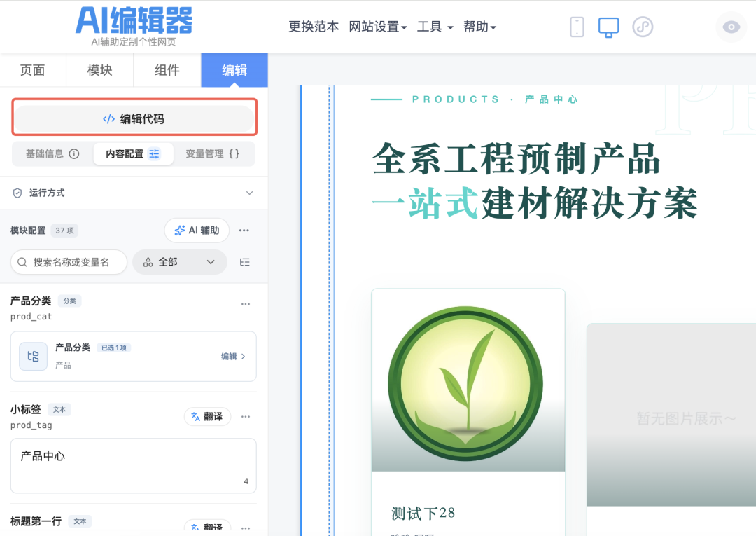Click the 一站式建材解决方案 heading line
The image size is (756, 536).
point(535,203)
